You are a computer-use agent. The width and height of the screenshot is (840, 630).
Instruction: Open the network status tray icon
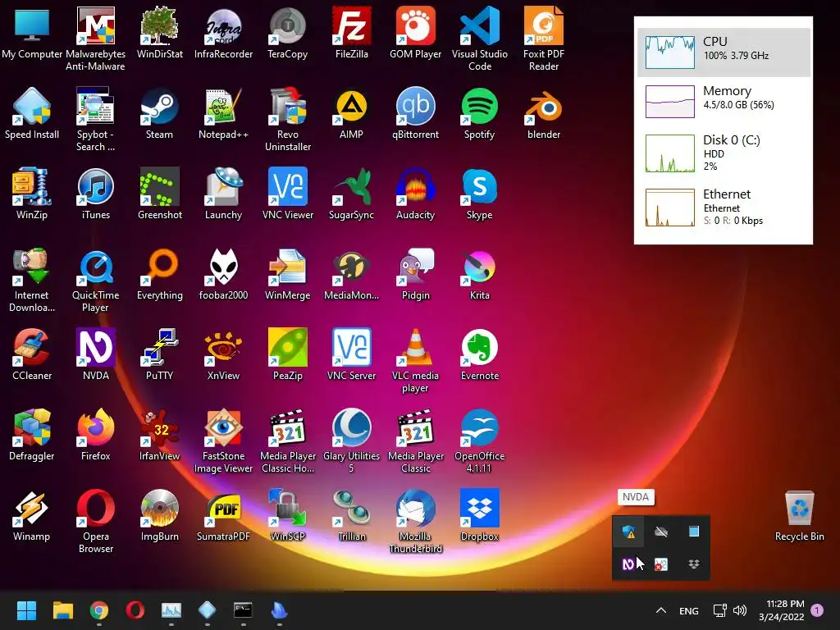point(719,610)
